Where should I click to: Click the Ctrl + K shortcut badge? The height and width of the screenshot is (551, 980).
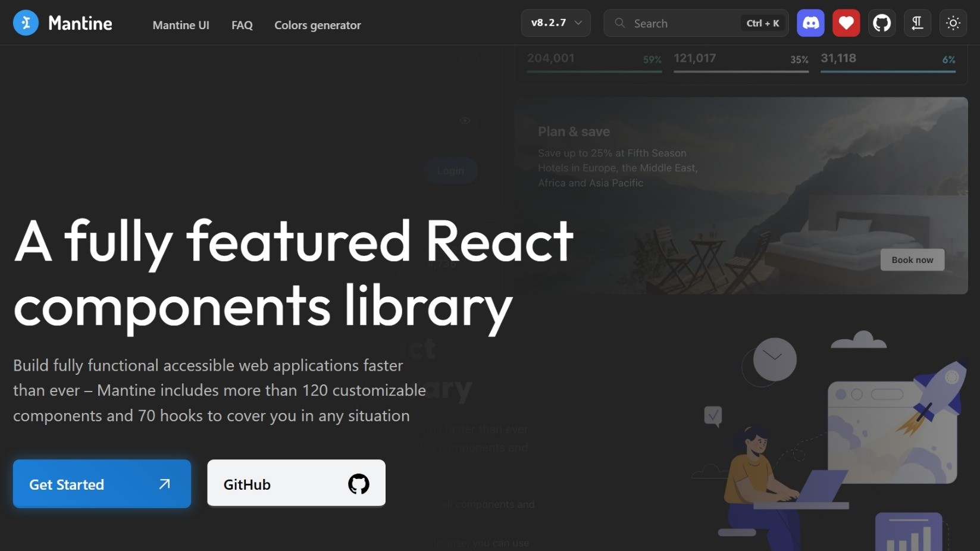763,23
